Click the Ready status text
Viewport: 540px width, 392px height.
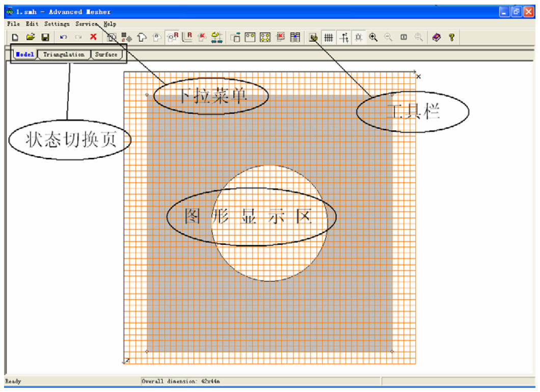(13, 381)
